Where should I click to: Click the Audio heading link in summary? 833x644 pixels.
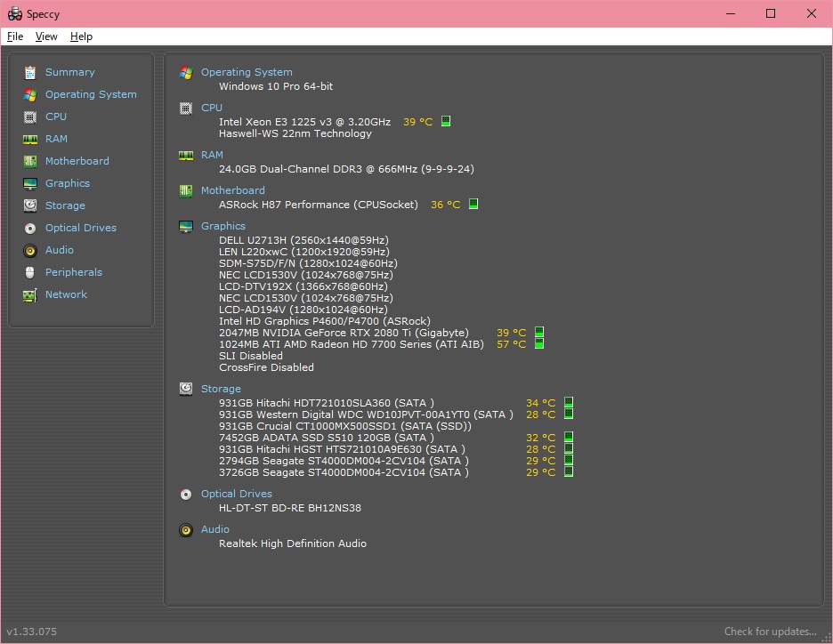pos(215,529)
